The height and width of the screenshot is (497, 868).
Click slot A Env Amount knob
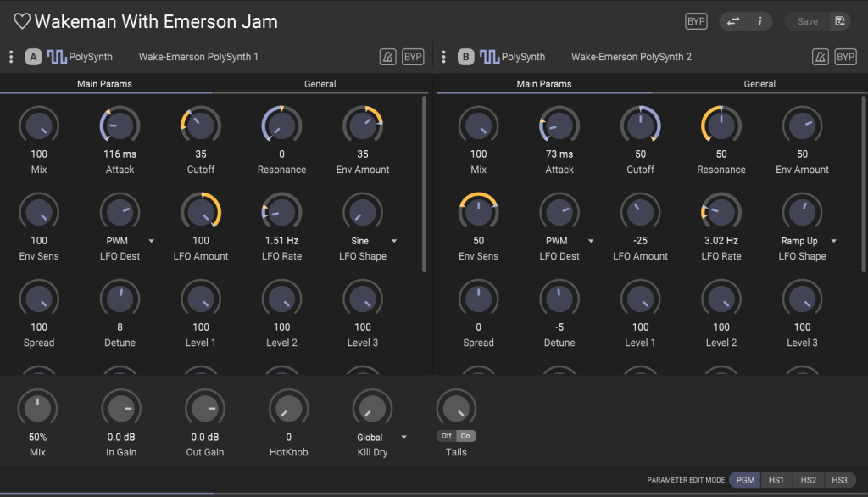tap(363, 126)
